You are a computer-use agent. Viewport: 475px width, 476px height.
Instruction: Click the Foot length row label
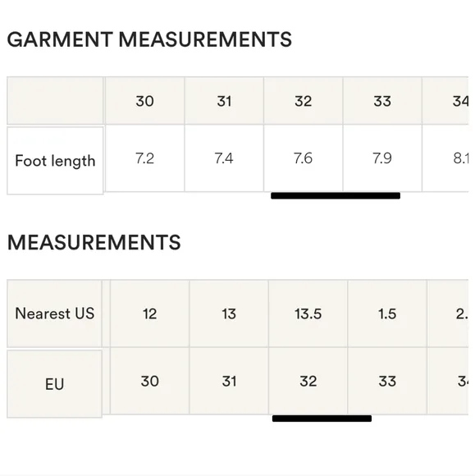(x=55, y=161)
